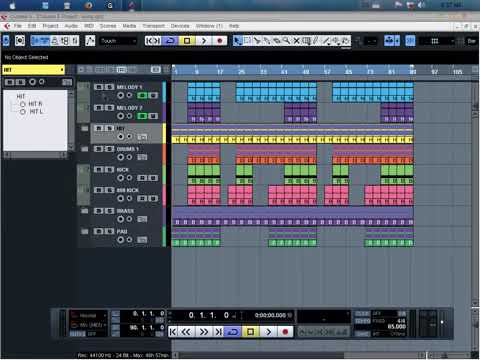Select the Range Selection tool
Viewport: 480px width, 360px height.
pyautogui.click(x=247, y=41)
